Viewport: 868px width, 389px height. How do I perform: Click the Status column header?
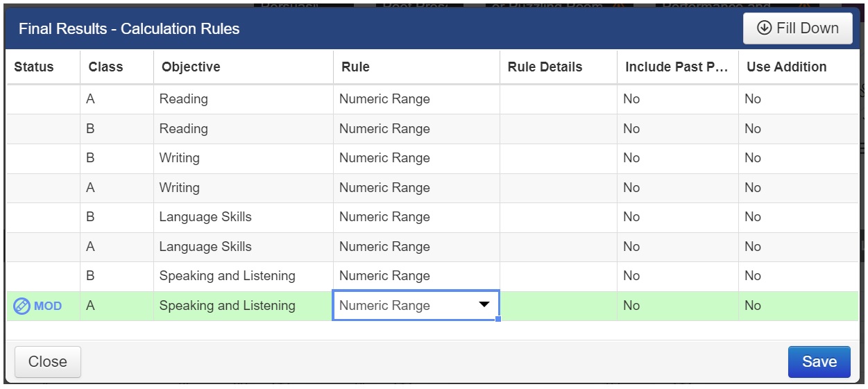pos(33,67)
